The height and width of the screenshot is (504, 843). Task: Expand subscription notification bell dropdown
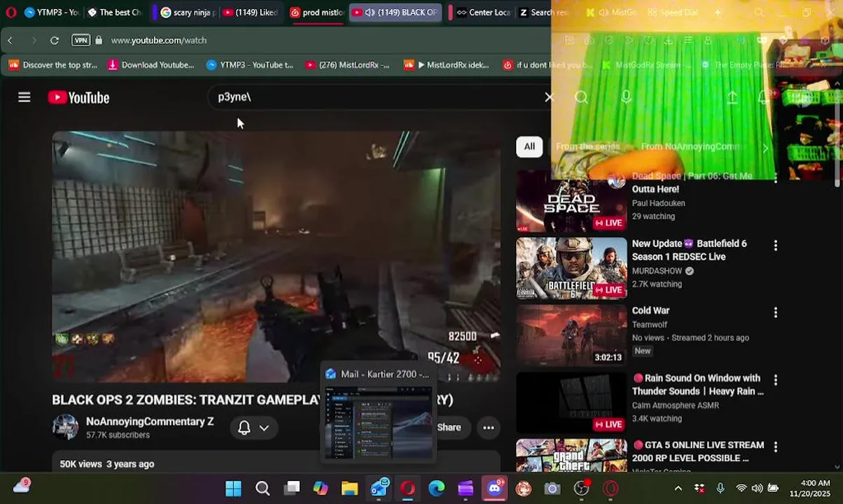click(253, 428)
